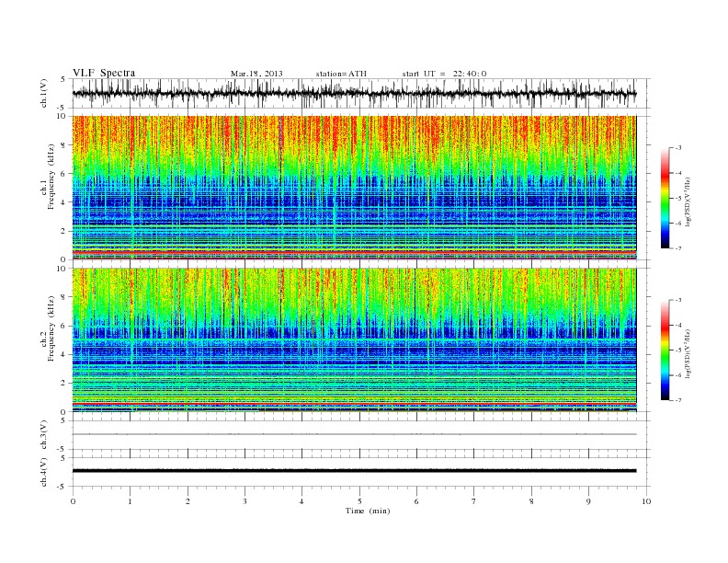This screenshot has width=728, height=563.
Task: Select the ch.2 "Frequency (kHz)" axis label
Action: pos(51,328)
